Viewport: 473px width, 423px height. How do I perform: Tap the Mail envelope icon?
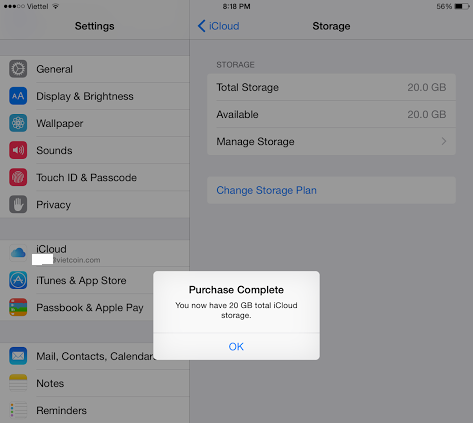click(18, 356)
